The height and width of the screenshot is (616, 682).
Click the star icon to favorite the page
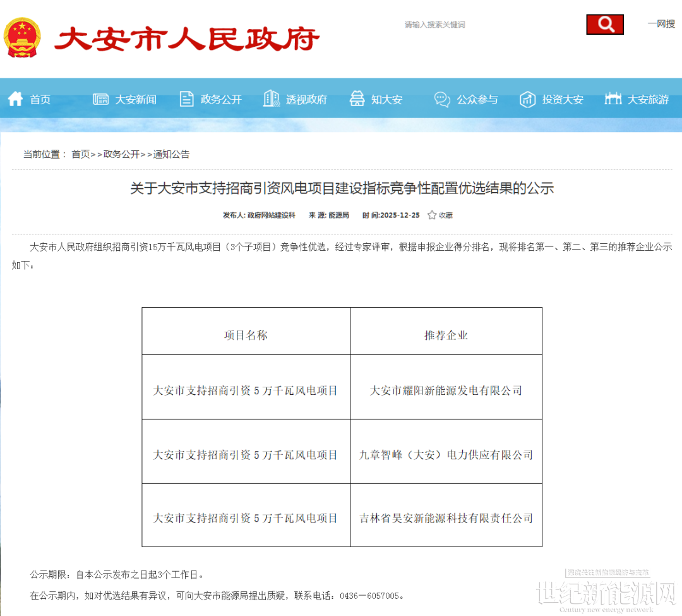point(432,215)
